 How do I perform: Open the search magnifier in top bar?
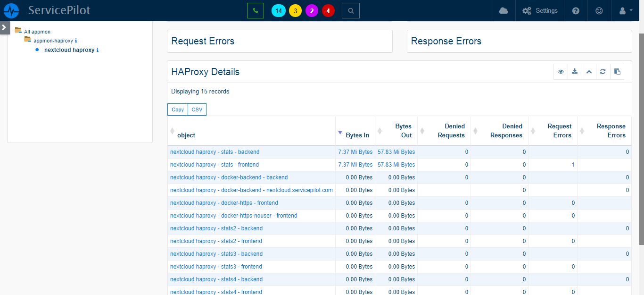pyautogui.click(x=350, y=10)
